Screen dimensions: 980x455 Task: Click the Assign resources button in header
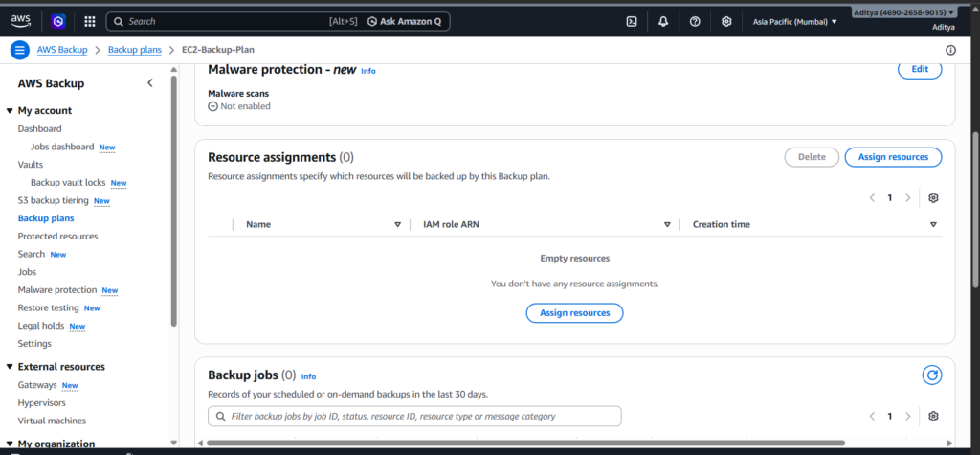pyautogui.click(x=892, y=157)
